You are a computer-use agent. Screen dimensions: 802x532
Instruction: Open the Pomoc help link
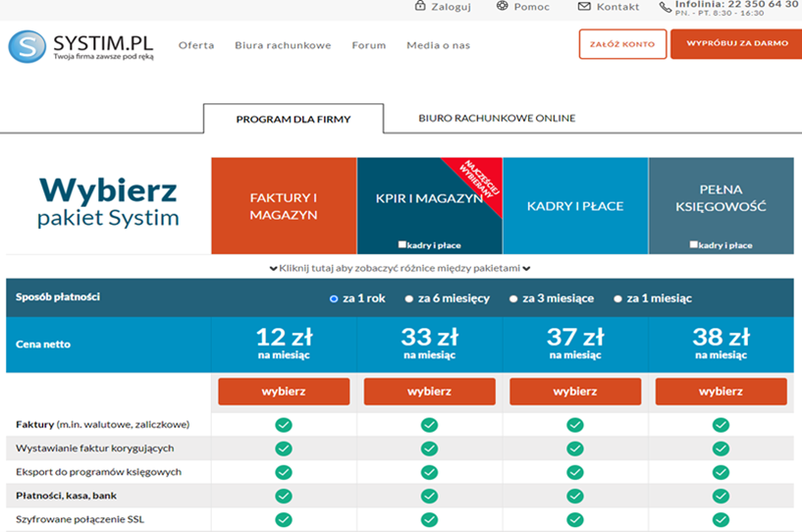(x=532, y=7)
